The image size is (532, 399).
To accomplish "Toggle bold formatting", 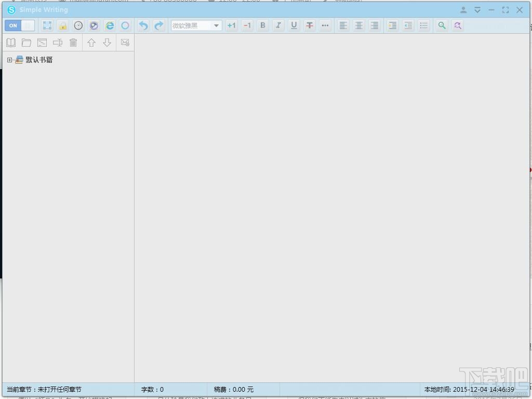I will [263, 25].
